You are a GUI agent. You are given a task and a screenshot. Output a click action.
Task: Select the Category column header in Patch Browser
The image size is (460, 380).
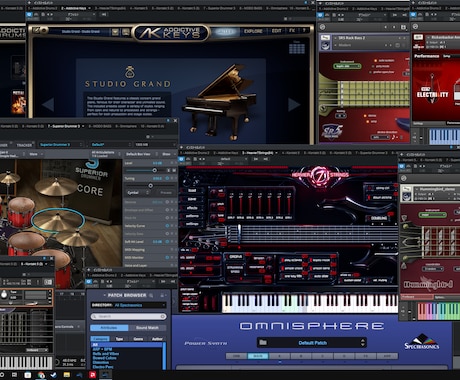[x=100, y=339]
